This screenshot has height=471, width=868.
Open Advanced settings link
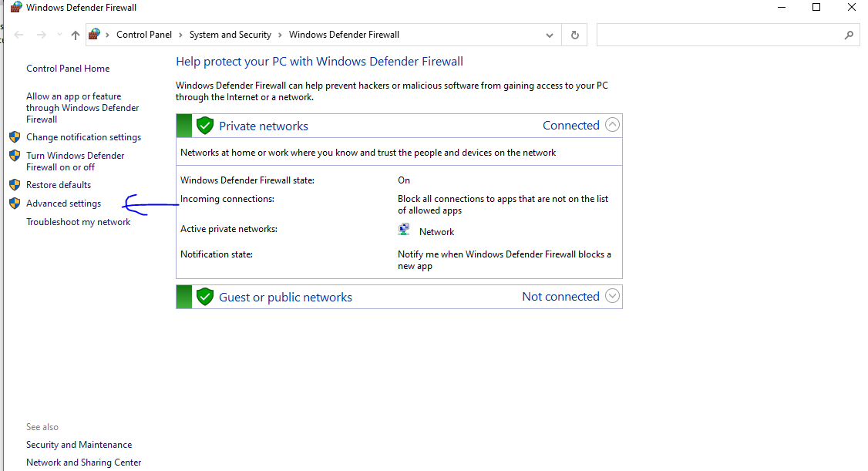63,204
